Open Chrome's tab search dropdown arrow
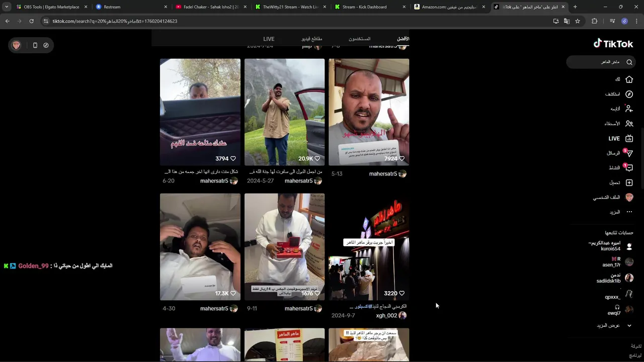This screenshot has width=644, height=362. 7,7
